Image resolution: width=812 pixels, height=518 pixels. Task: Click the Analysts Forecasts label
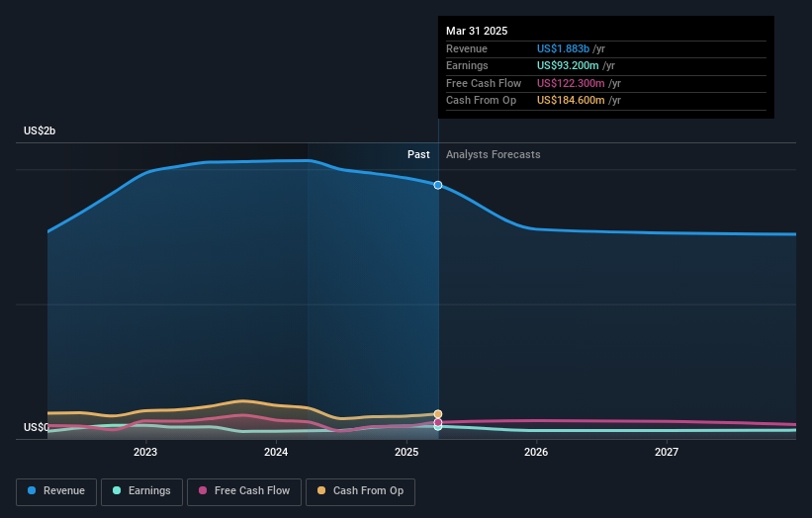click(x=493, y=155)
